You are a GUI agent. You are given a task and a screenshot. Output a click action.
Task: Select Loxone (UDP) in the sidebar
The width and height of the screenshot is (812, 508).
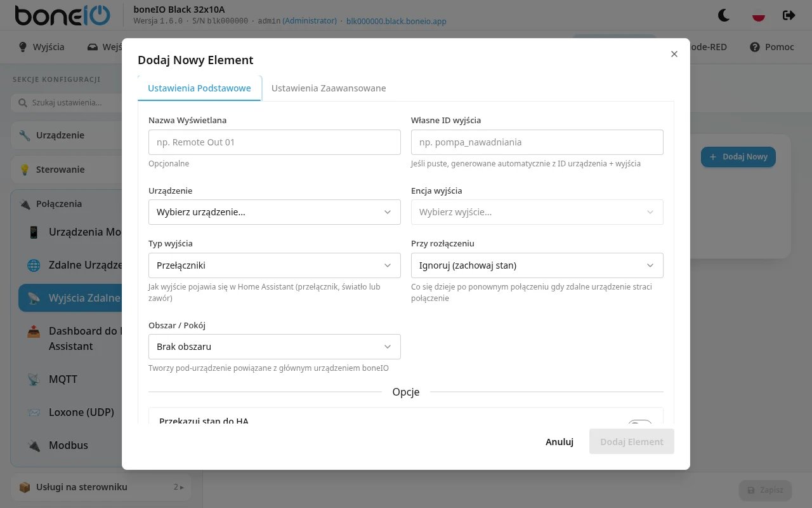81,412
